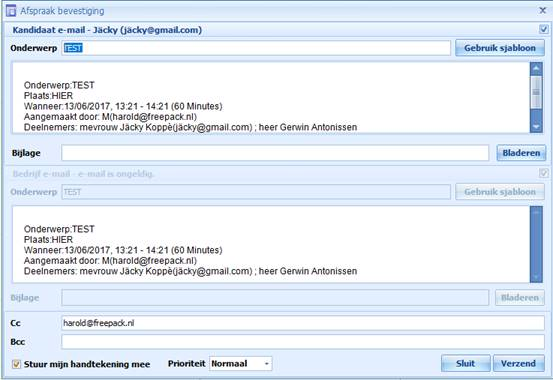
Task: Close the Afspraak bevestiging dialog
Action: 543,10
